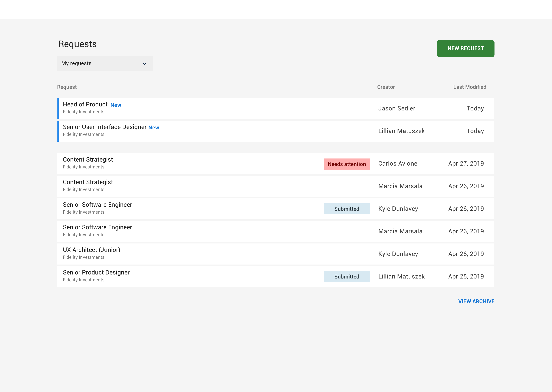Open Senior User Interface Designer request
Screen dimensions: 552x392
click(x=105, y=127)
